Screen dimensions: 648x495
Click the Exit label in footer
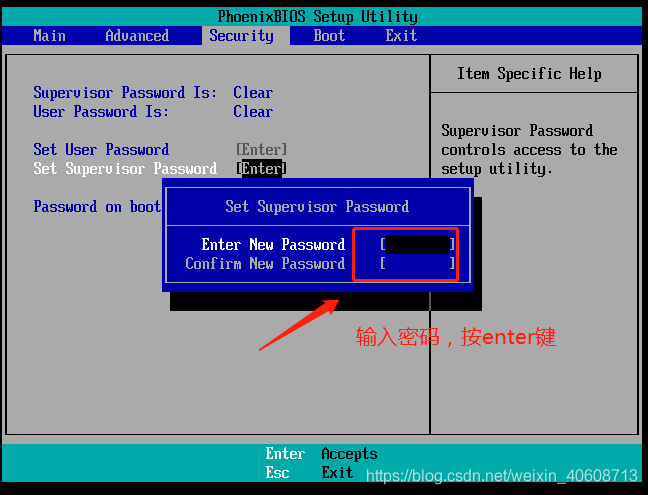pos(337,473)
